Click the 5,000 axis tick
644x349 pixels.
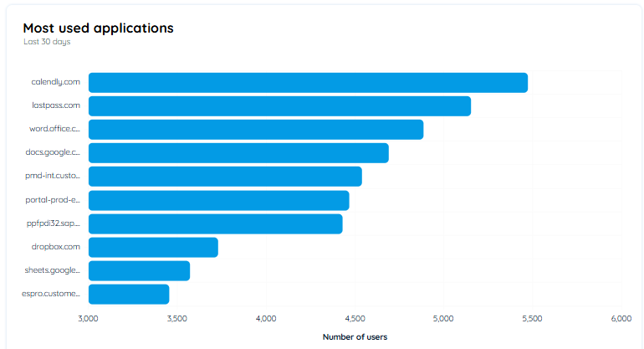pos(443,319)
